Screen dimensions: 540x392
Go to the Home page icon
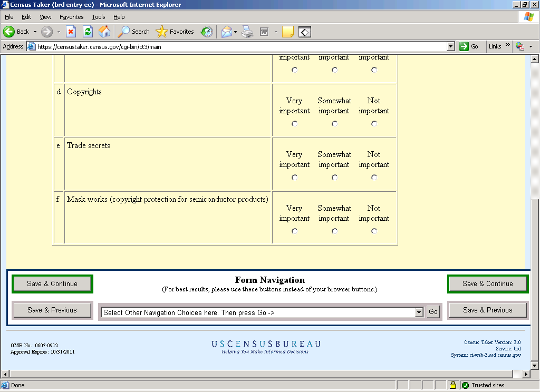(104, 32)
